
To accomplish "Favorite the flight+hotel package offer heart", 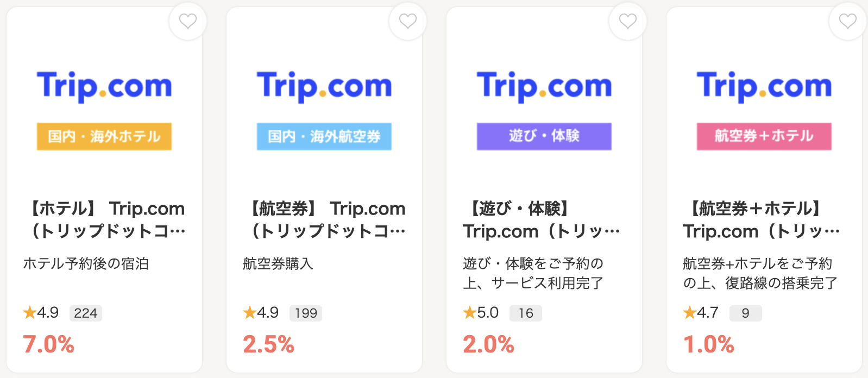I will [x=847, y=21].
